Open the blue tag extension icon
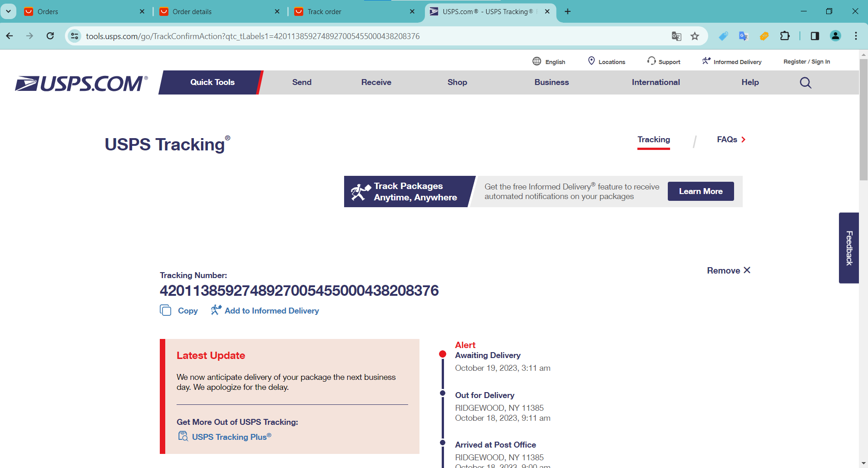Image resolution: width=868 pixels, height=468 pixels. pyautogui.click(x=723, y=36)
